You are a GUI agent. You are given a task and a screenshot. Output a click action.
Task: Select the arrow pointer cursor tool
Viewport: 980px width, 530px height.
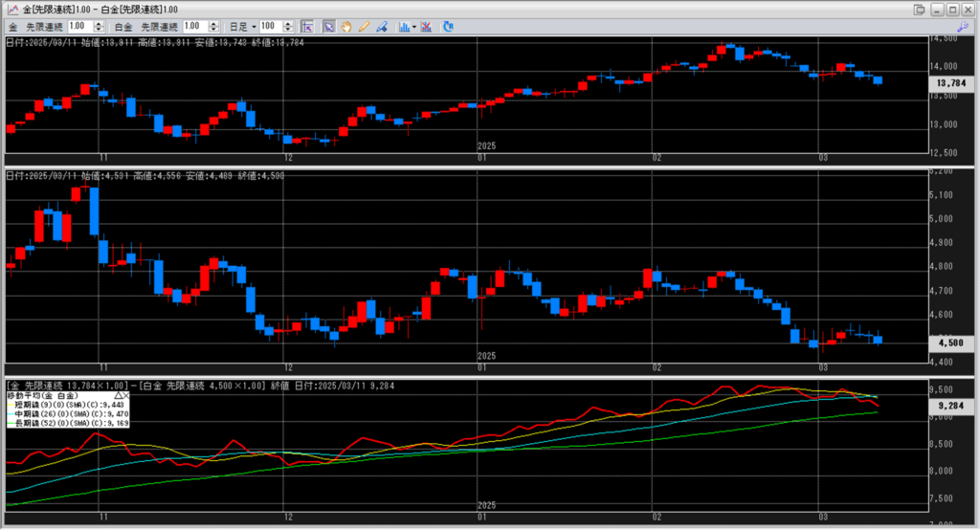[x=328, y=26]
